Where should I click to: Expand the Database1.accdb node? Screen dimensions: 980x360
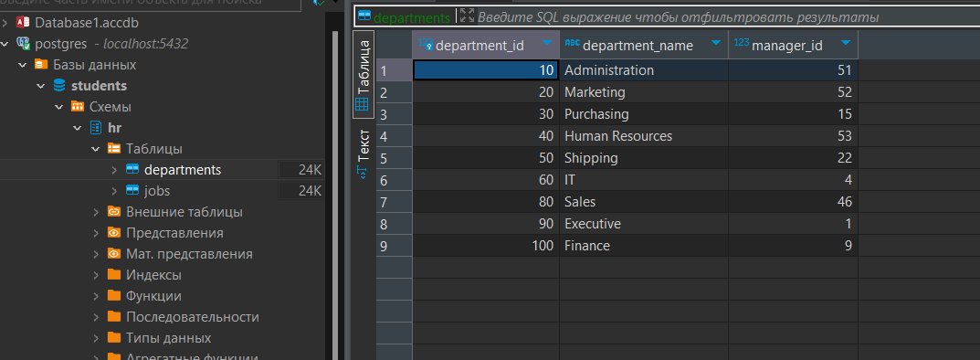pos(5,23)
